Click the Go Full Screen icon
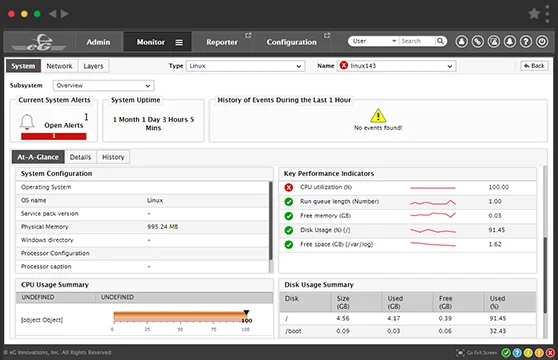The width and height of the screenshot is (558, 360). point(460,353)
